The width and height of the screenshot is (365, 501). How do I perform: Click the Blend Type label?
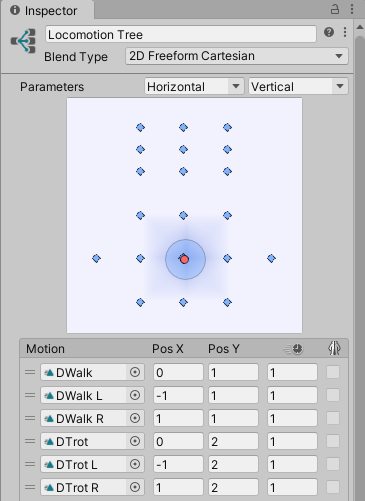76,57
